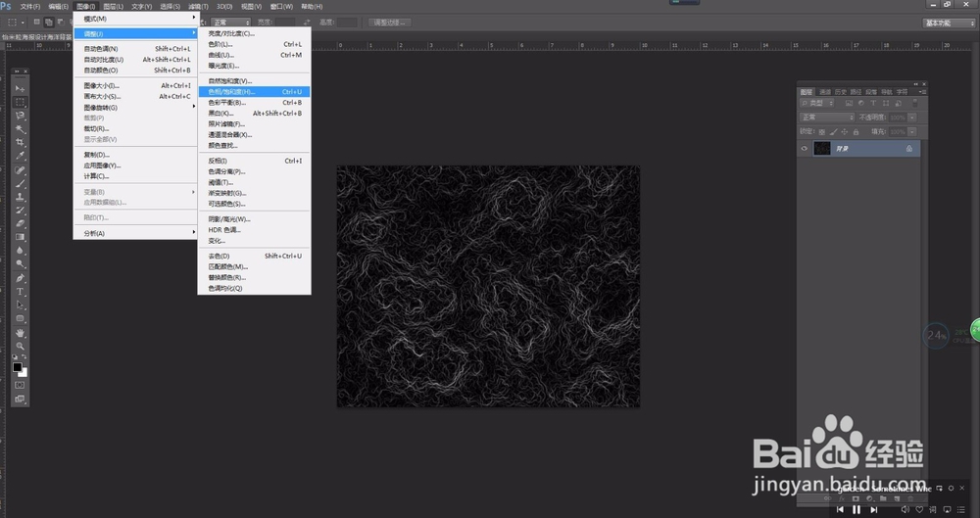Hide the 背景 layer with eye icon
Image resolution: width=980 pixels, height=518 pixels.
(805, 149)
